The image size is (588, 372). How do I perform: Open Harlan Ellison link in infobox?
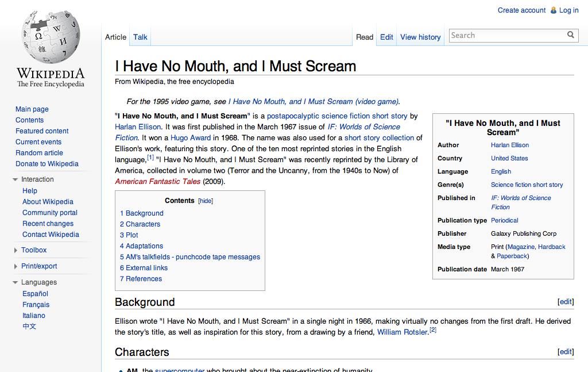point(510,145)
